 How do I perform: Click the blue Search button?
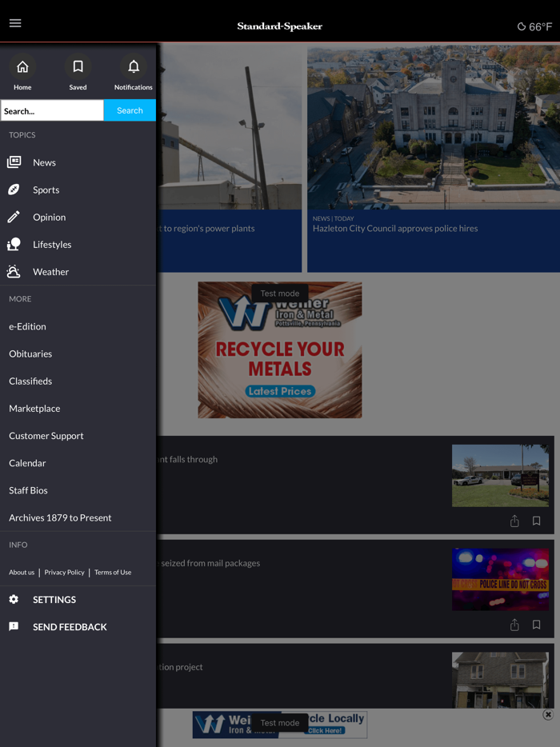pos(130,110)
